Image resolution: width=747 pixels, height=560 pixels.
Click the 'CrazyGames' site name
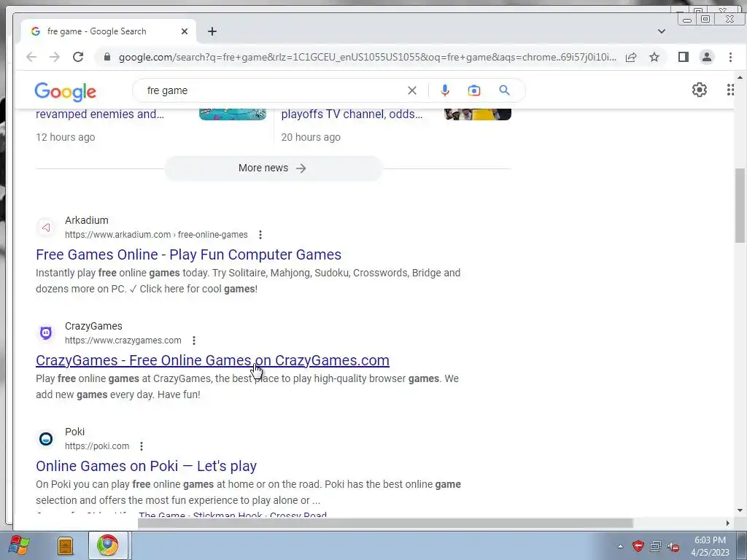[93, 326]
